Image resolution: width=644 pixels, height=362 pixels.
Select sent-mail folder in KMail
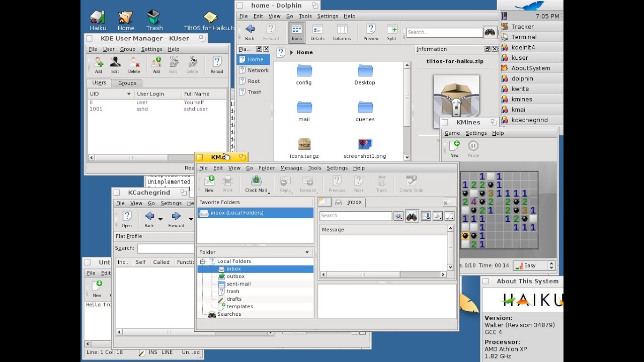(x=238, y=284)
